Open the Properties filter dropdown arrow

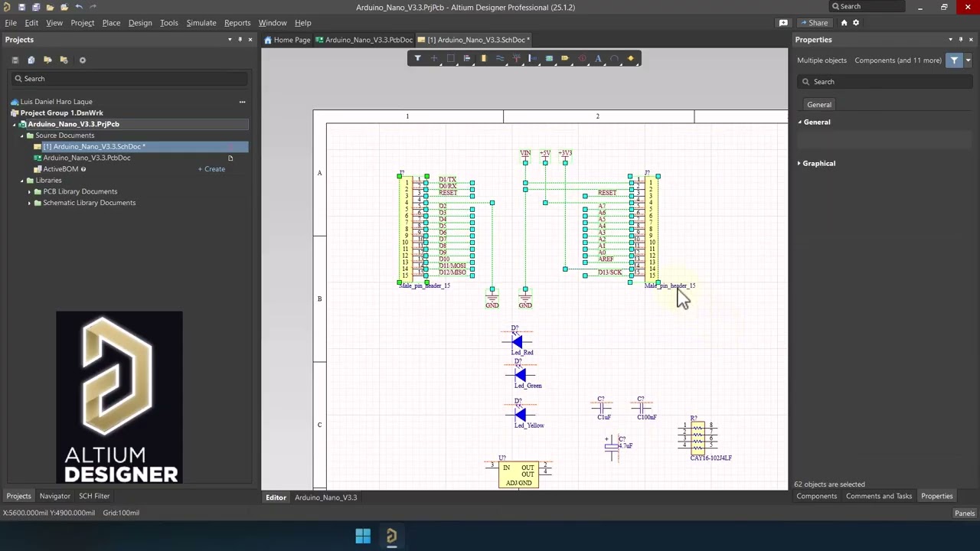tap(968, 60)
